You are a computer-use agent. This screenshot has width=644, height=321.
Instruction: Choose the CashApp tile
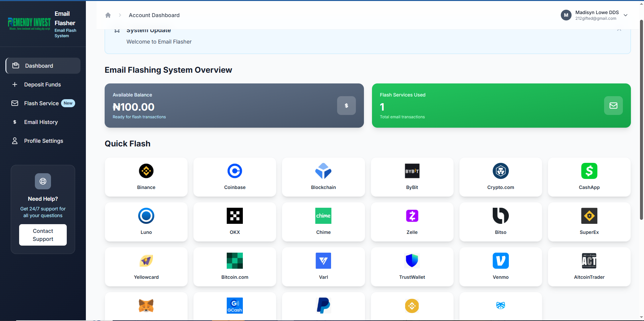589,177
